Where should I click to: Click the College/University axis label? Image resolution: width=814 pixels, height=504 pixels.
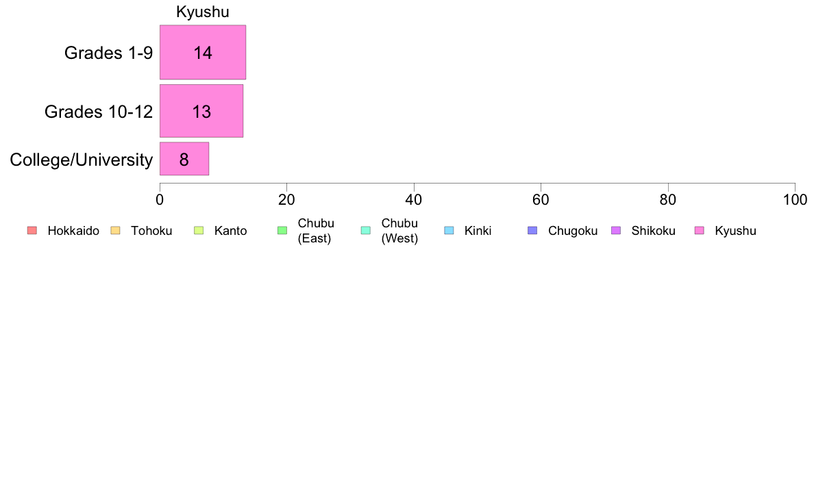82,160
